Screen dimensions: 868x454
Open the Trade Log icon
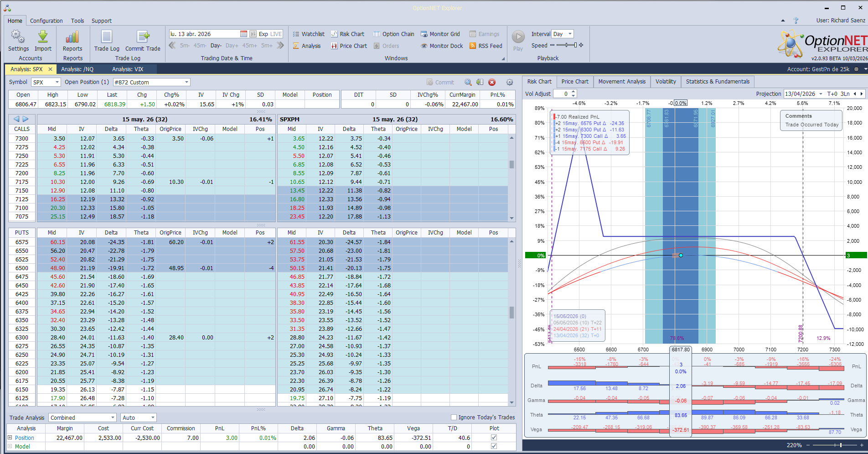point(107,37)
